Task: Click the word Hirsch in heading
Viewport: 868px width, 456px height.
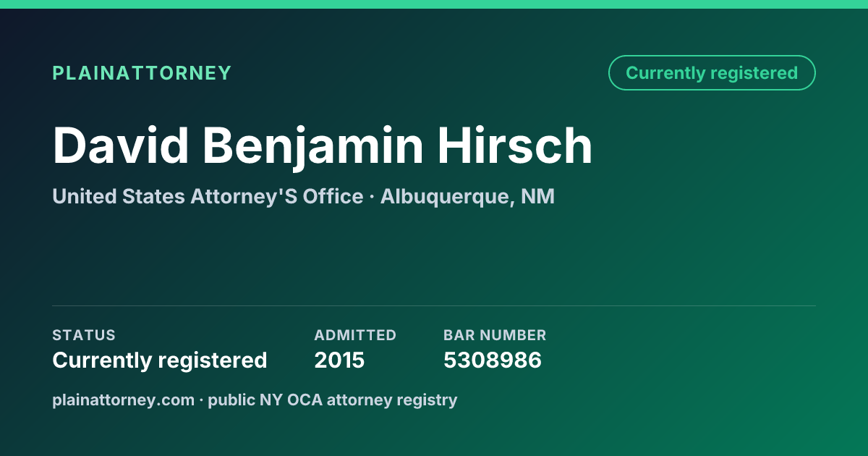Action: click(x=515, y=146)
